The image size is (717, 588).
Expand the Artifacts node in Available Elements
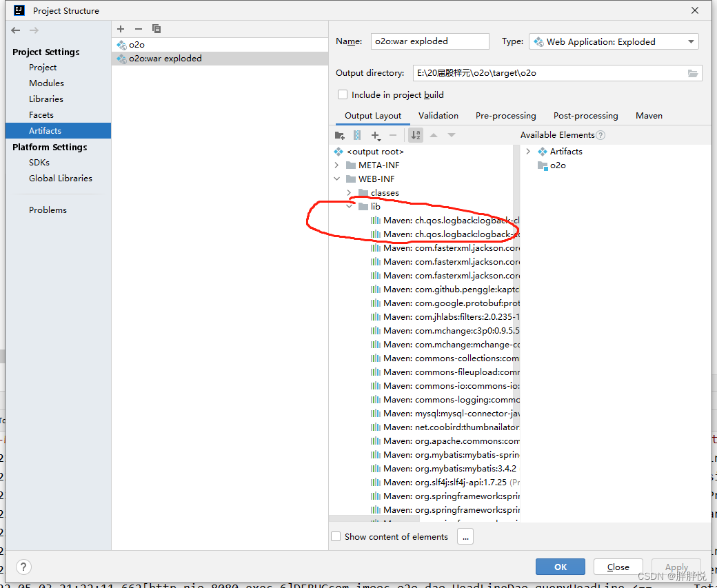[x=528, y=151]
